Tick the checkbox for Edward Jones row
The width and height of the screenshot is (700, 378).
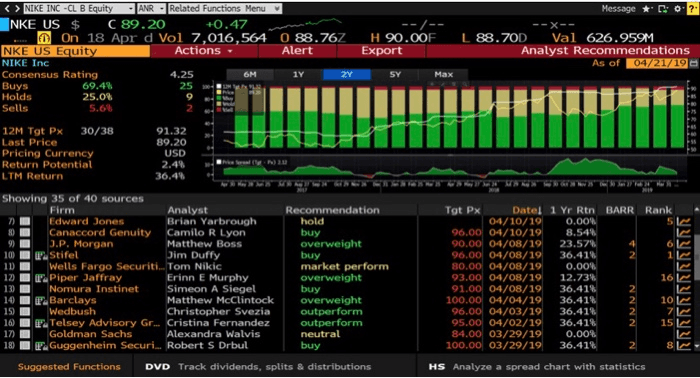(25, 221)
